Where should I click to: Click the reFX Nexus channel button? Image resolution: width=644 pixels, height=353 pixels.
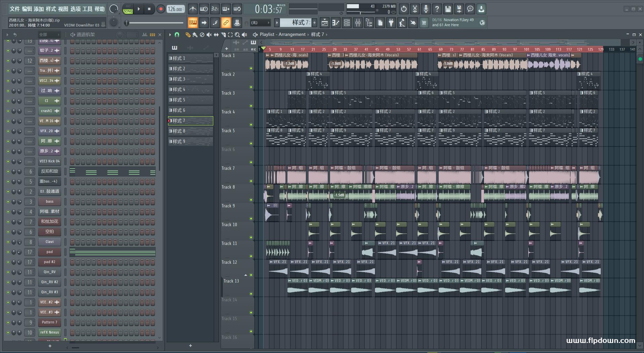(50, 332)
